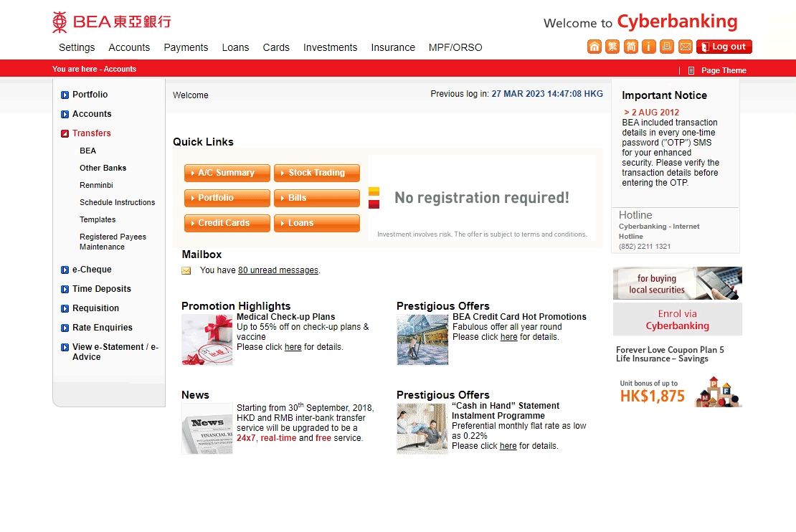Select Other Banks under Transfers
The width and height of the screenshot is (796, 532).
(x=103, y=168)
